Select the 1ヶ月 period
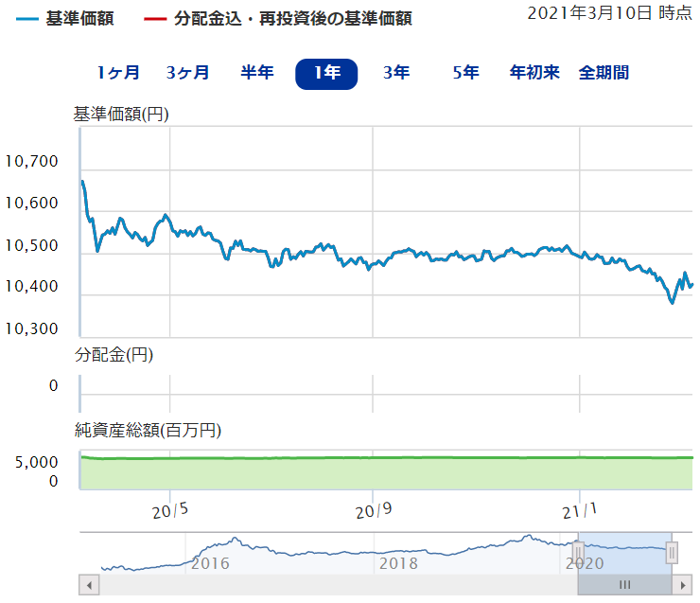The image size is (700, 603). pyautogui.click(x=118, y=73)
